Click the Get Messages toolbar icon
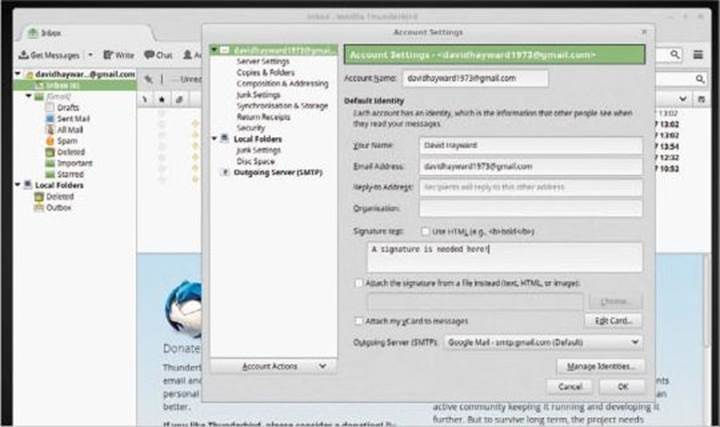This screenshot has height=427, width=720. [x=23, y=55]
